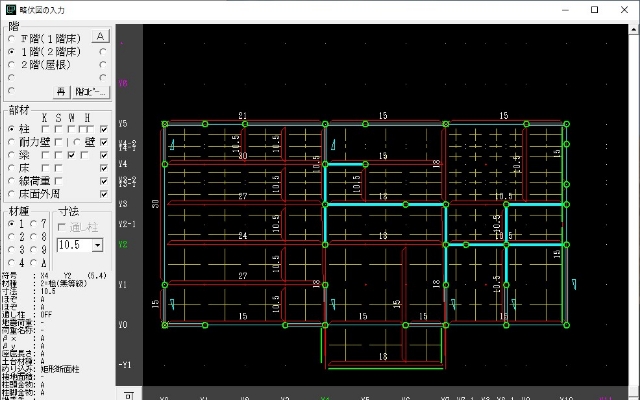640x400 pixels.
Task: Click the green Y2 axis label
Action: [x=124, y=244]
